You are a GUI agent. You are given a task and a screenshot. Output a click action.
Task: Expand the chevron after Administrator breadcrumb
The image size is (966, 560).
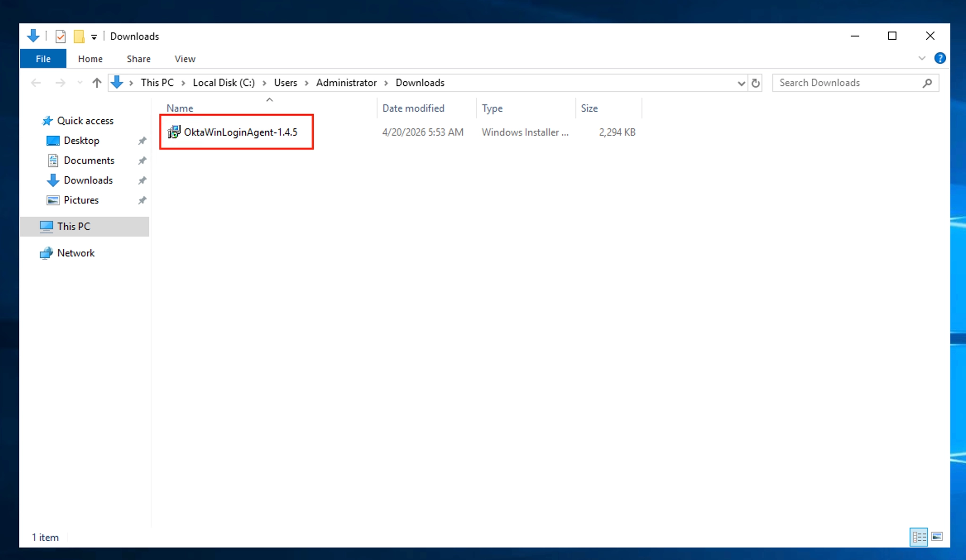(x=386, y=83)
